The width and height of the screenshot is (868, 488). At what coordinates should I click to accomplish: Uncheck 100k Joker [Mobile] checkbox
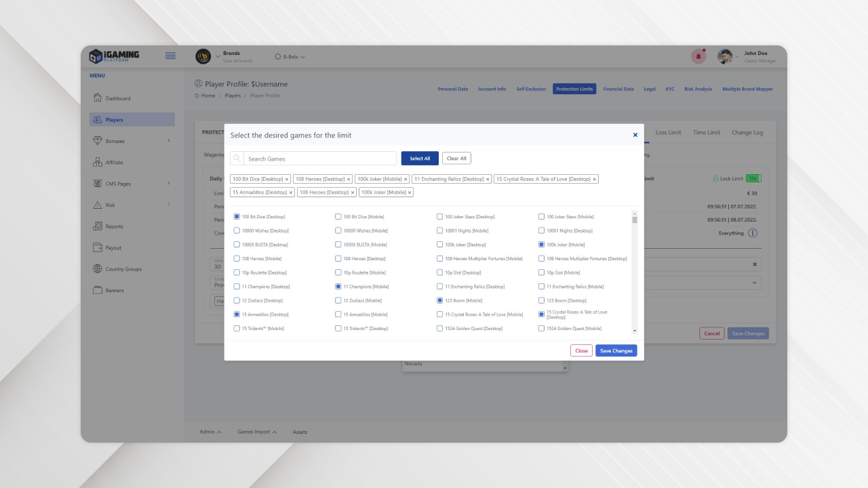click(x=542, y=245)
